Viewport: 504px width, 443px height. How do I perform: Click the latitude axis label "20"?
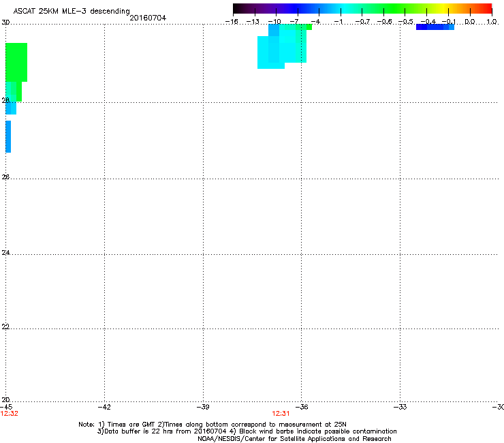(x=5, y=399)
